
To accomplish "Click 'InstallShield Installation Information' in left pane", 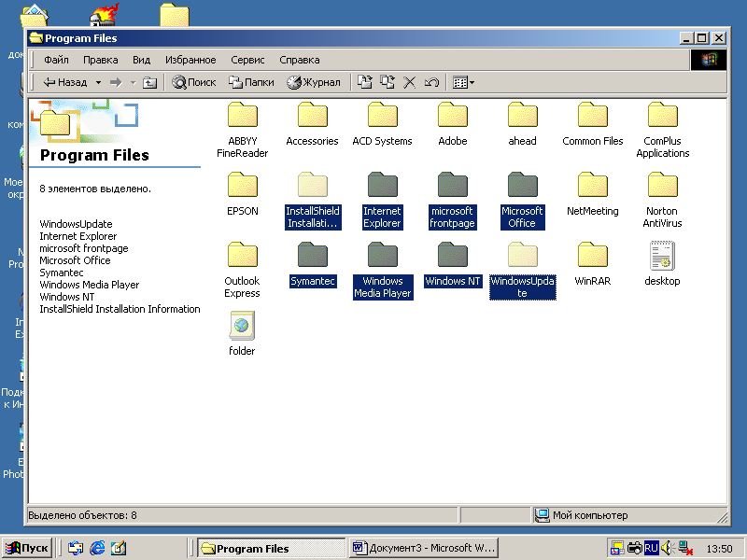I will [120, 309].
